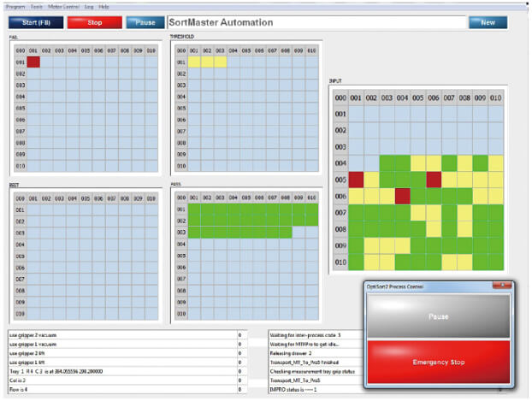Select INPUT grid yellow cell row 004 column 010
532x401 pixels.
496,163
